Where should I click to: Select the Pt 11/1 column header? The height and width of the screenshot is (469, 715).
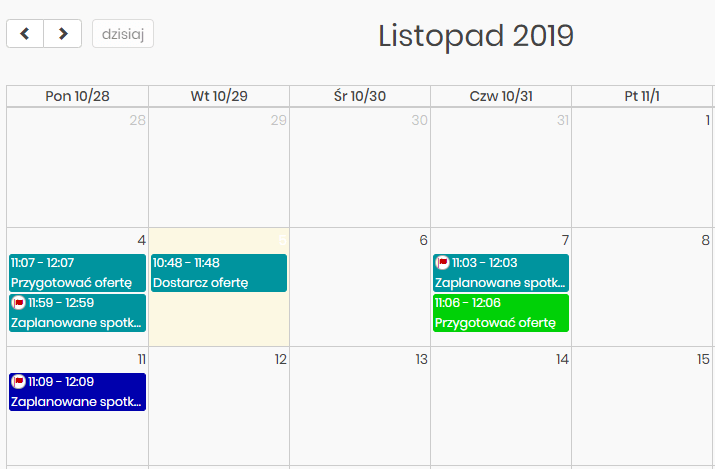[642, 96]
